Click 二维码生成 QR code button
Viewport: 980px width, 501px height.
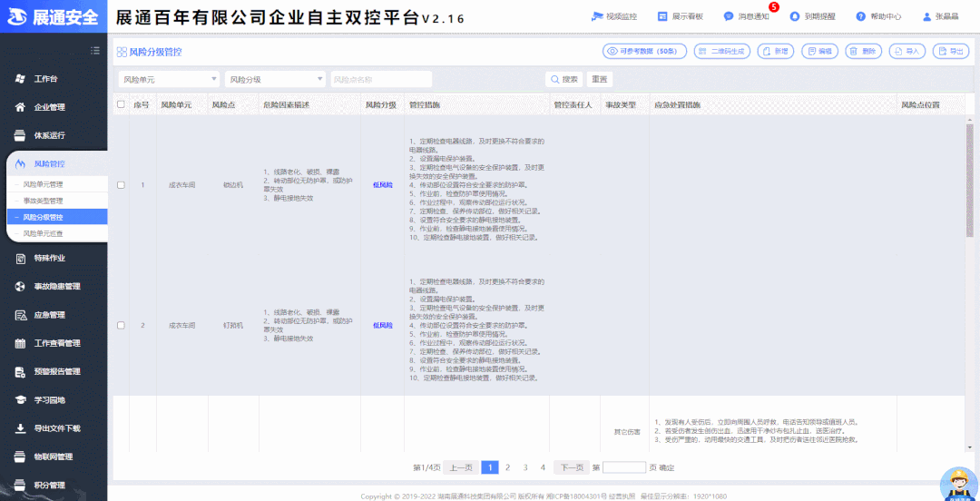[722, 52]
